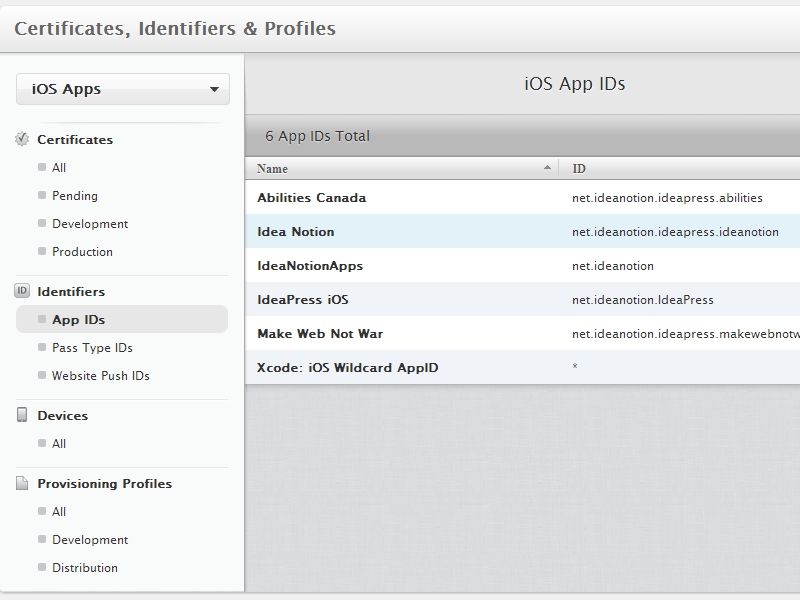Open the iOS Apps platform dropdown

(123, 89)
